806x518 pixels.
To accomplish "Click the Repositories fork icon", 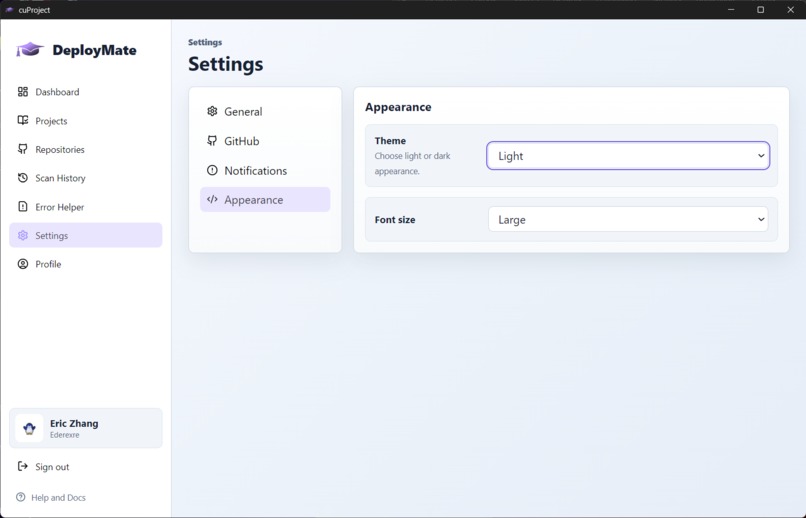I will coord(23,149).
